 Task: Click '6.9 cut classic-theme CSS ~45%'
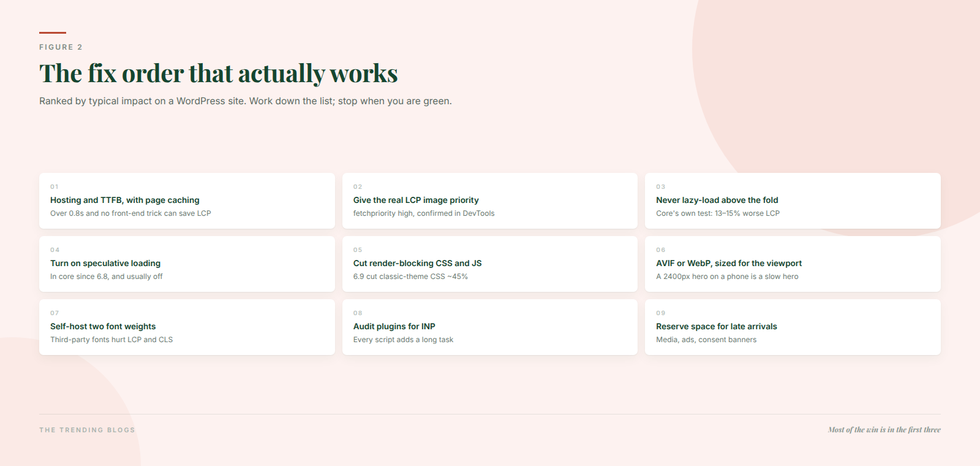pyautogui.click(x=410, y=277)
